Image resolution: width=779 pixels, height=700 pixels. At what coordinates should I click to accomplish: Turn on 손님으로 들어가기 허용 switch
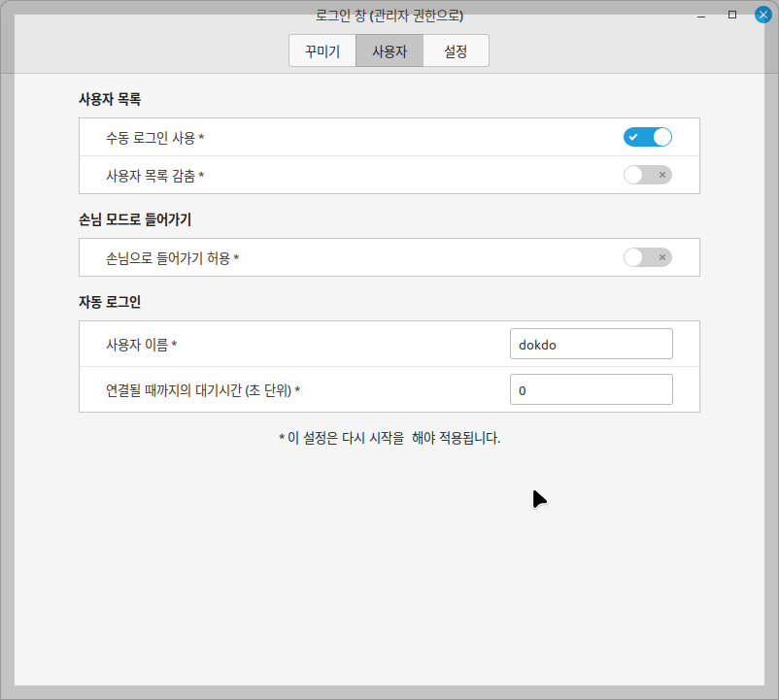click(x=647, y=257)
